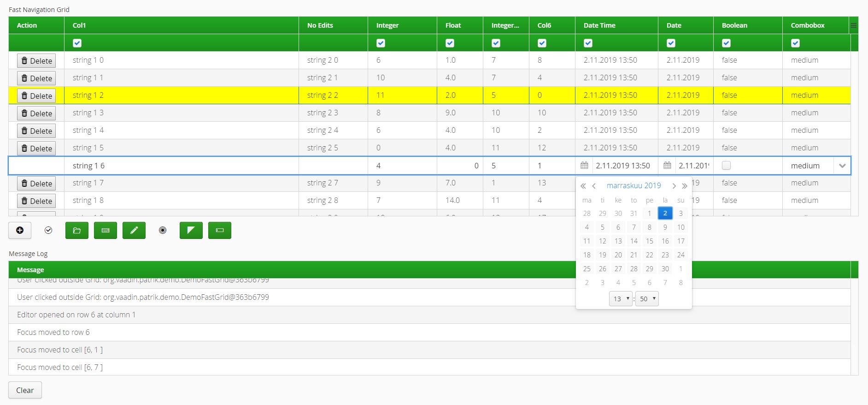Click calendar icon in Date Time editor

(584, 166)
